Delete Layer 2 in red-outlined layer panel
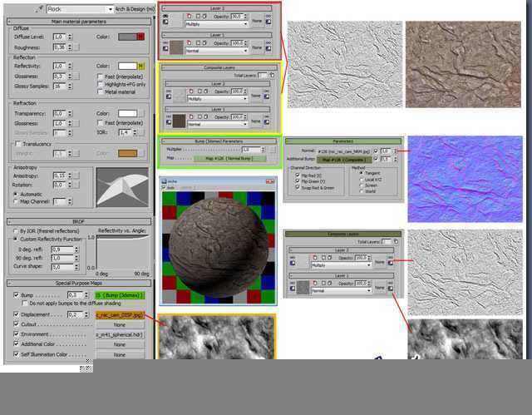Screen dimensions: 532x415 (190, 17)
